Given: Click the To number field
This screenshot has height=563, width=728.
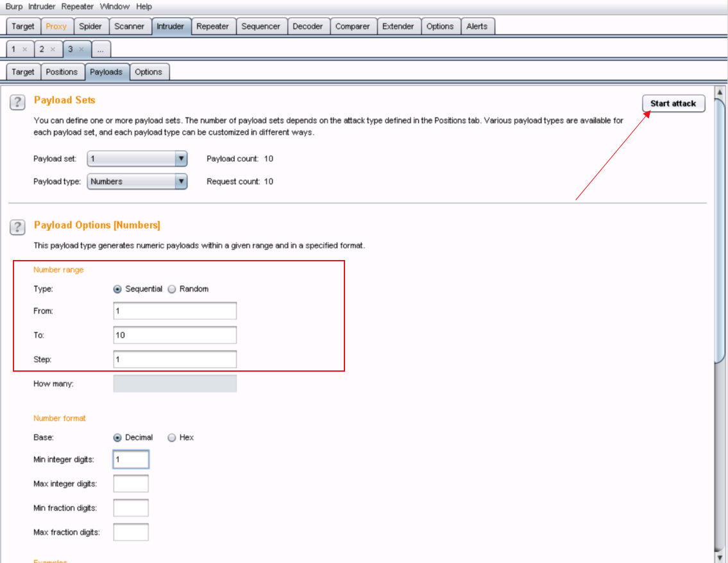Looking at the screenshot, I should click(175, 335).
